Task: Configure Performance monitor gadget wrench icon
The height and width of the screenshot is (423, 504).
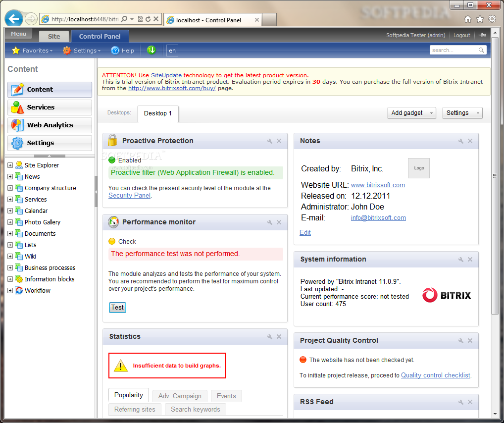Action: pos(270,222)
